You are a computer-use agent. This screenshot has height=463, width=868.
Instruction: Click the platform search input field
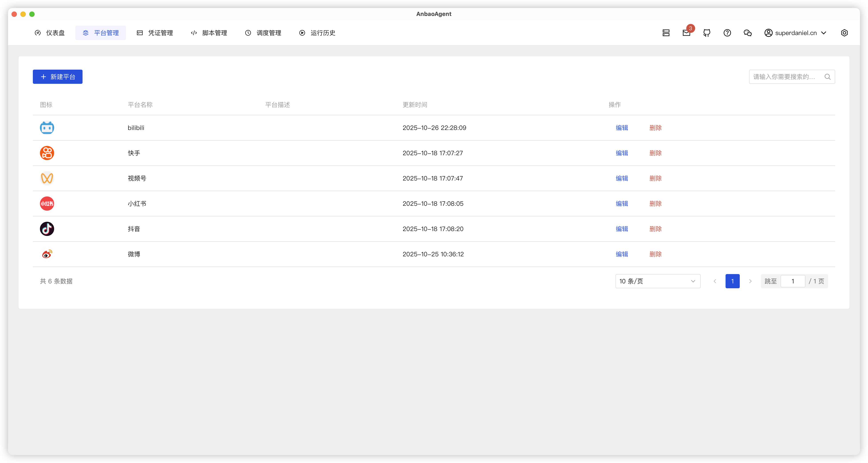tap(785, 77)
